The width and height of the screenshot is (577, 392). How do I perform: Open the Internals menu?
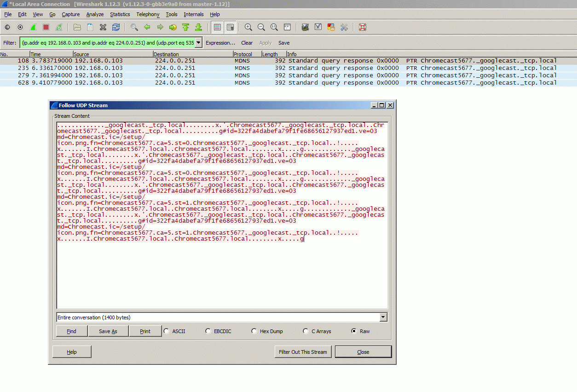click(194, 14)
